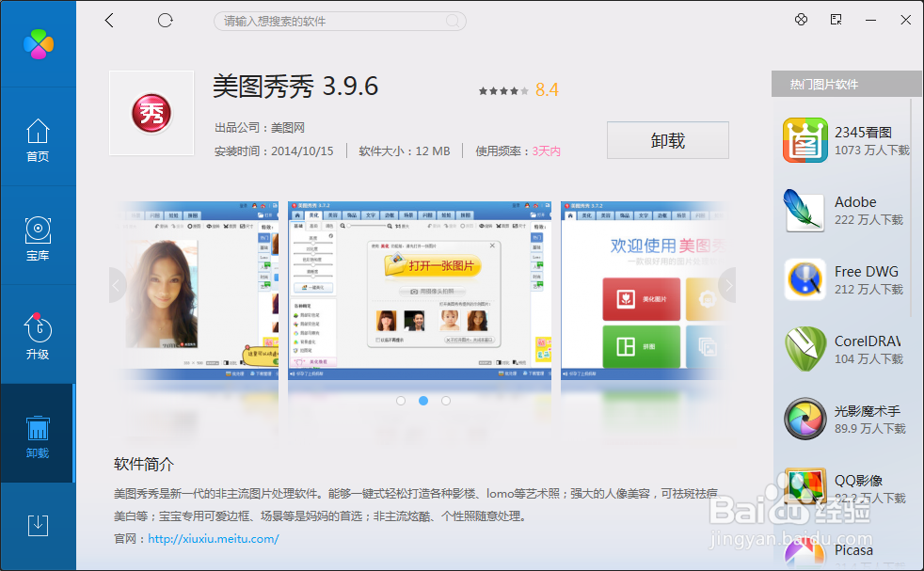
Task: Open Picasa app icon
Action: (x=805, y=554)
